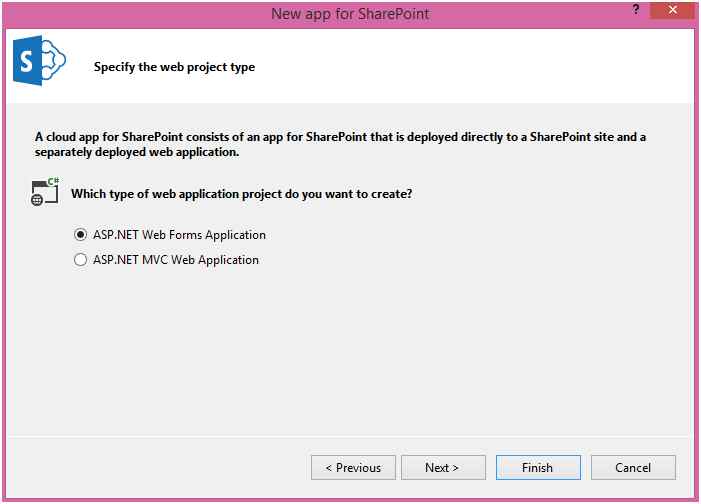Click the 'Which type of web application' question text
Image resolution: width=701 pixels, height=504 pixels.
tap(241, 194)
